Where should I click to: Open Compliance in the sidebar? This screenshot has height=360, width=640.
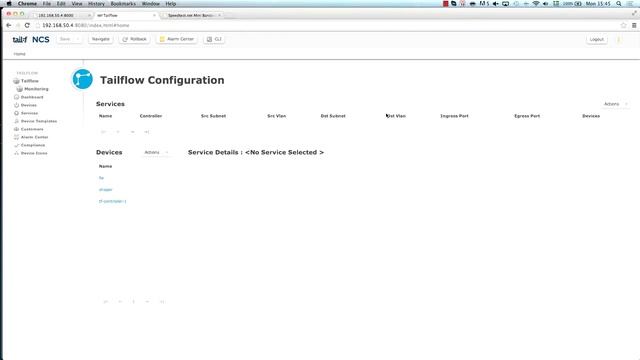click(x=33, y=145)
